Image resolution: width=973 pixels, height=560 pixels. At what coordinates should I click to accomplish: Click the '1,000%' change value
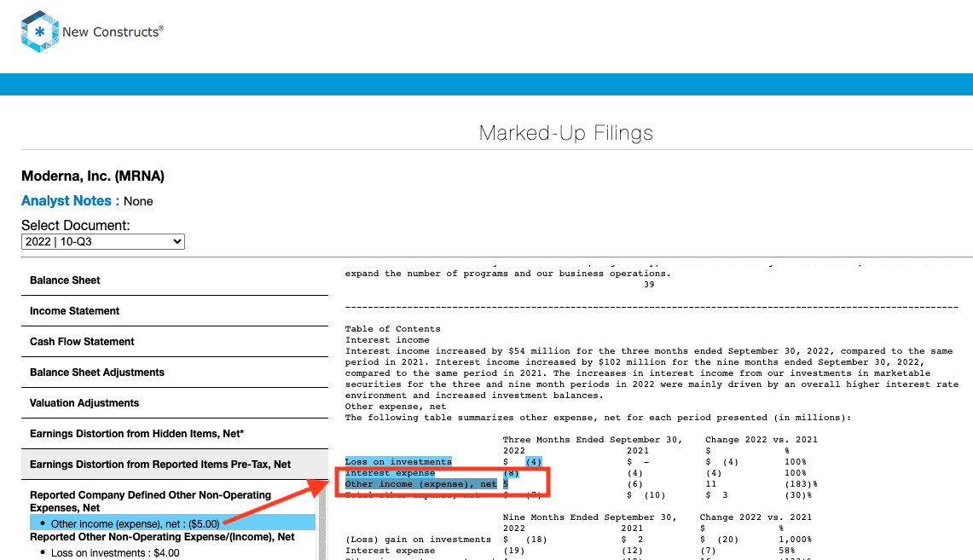coord(796,540)
